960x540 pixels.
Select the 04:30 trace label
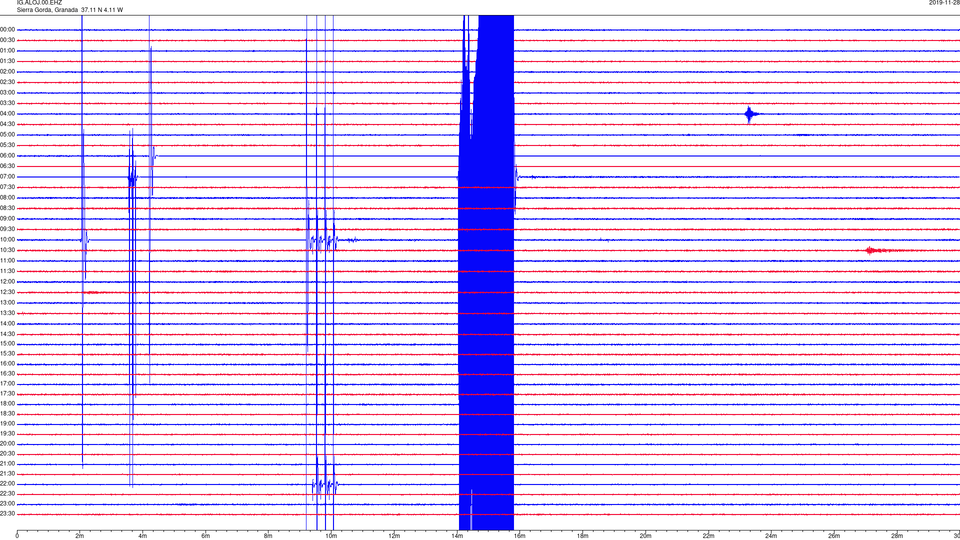(x=7, y=124)
